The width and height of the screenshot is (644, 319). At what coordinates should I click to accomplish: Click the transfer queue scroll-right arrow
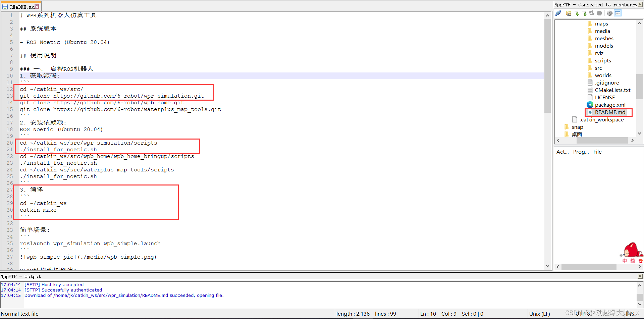coord(639,267)
